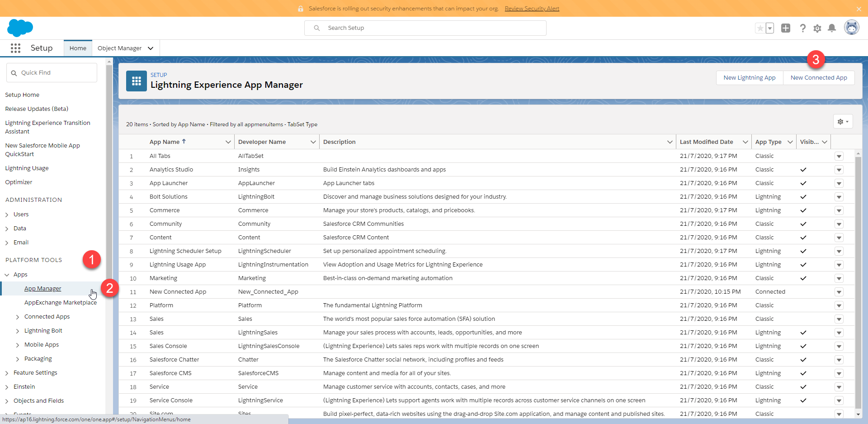Click the New Lightning App button

coord(750,78)
